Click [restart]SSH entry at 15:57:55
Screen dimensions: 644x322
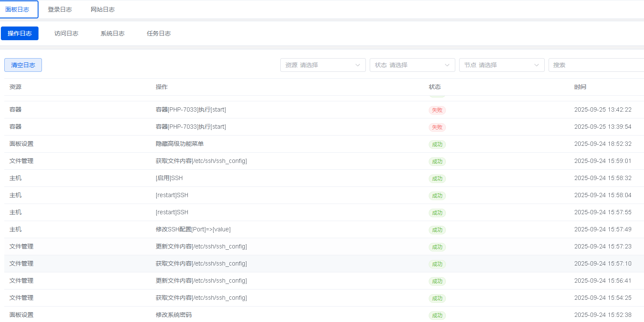pos(172,212)
